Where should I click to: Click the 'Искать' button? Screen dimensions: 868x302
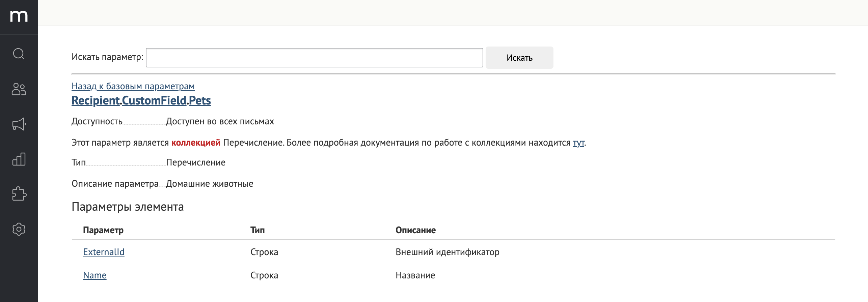click(x=519, y=58)
